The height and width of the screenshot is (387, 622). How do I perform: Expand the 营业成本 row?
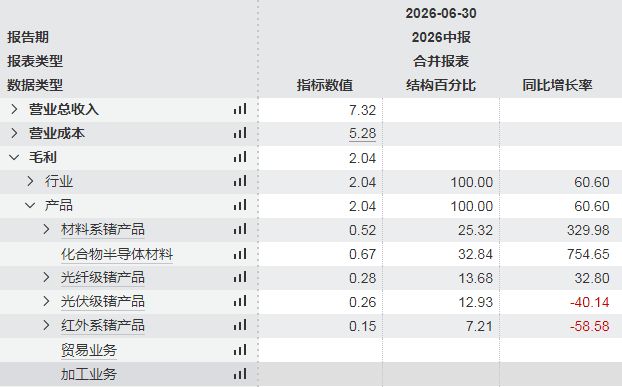14,133
